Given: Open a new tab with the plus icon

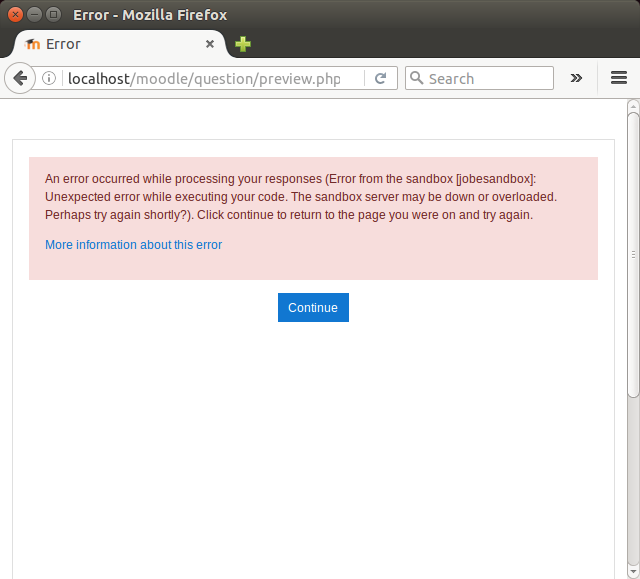Looking at the screenshot, I should tap(243, 44).
